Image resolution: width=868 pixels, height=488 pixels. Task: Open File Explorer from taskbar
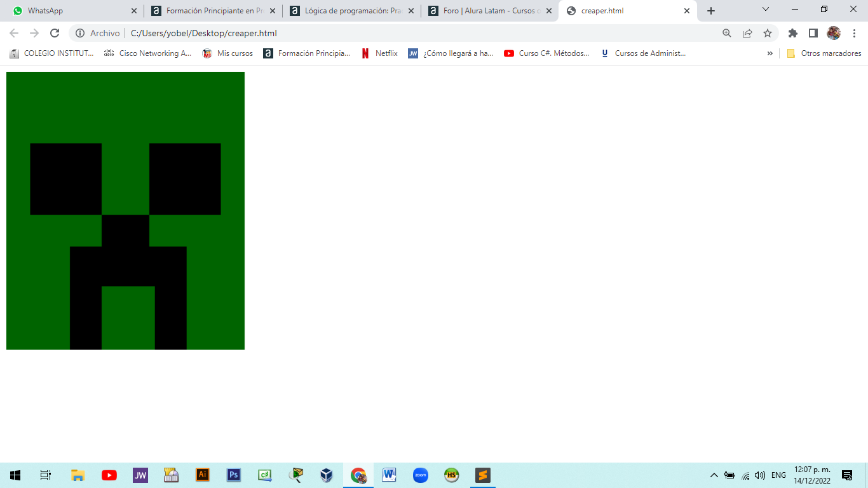coord(78,475)
